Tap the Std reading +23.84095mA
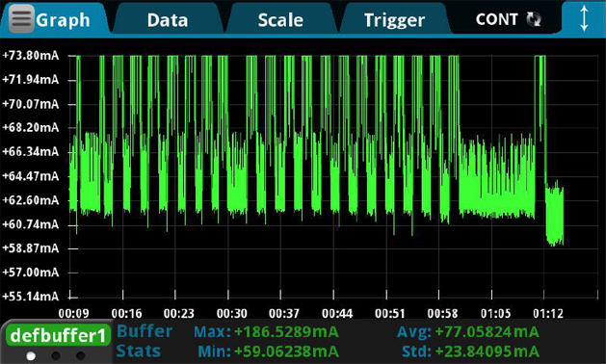The height and width of the screenshot is (364, 606). 487,351
